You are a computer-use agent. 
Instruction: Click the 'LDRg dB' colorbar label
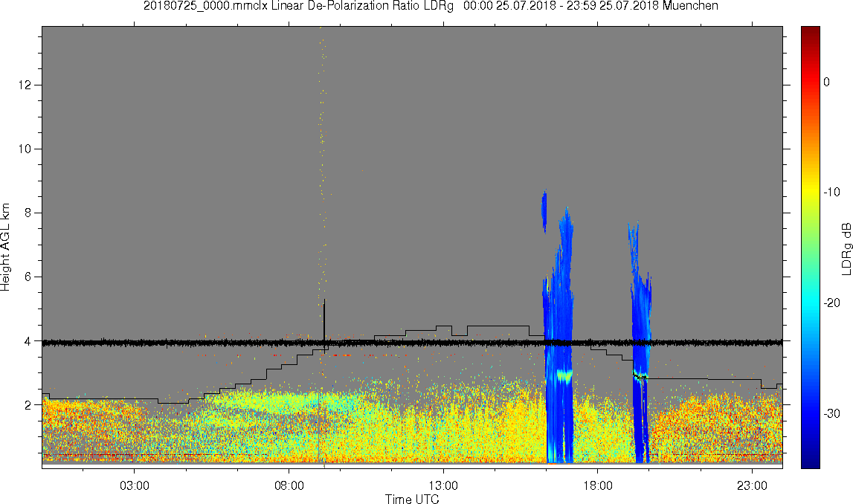click(x=846, y=248)
